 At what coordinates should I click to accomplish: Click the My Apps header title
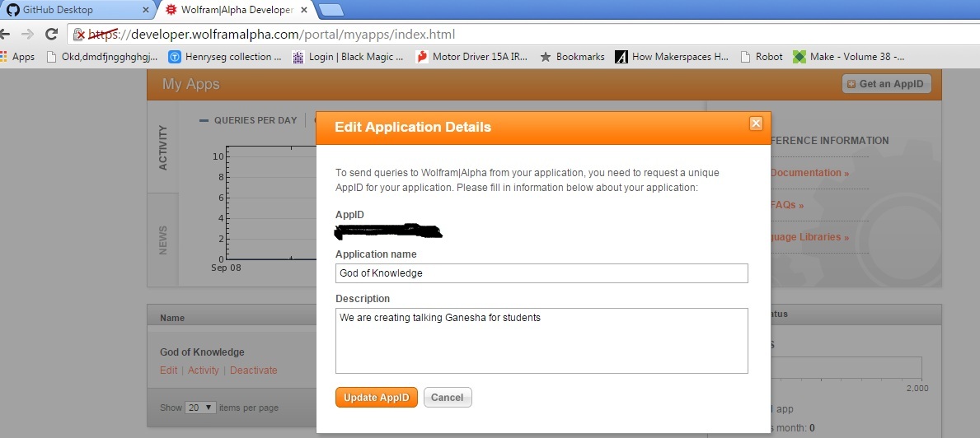pos(190,84)
